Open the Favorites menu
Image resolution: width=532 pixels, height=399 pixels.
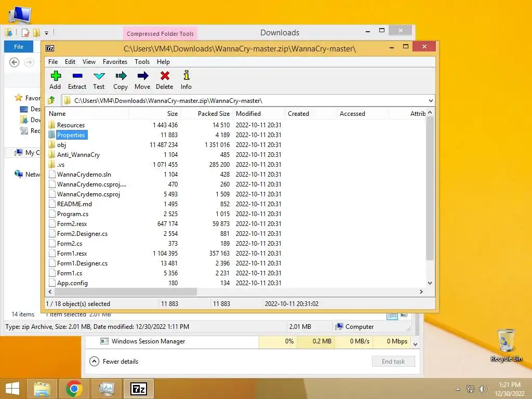coord(115,62)
